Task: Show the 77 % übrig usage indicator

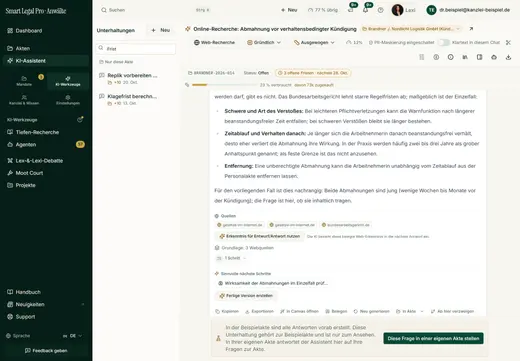Action: [323, 10]
